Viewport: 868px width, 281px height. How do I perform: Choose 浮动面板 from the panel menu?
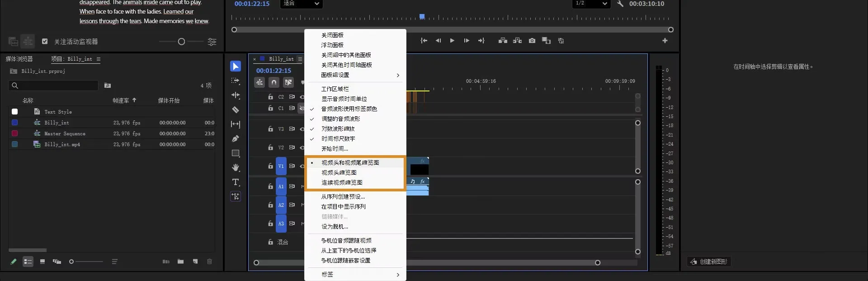[x=332, y=45]
